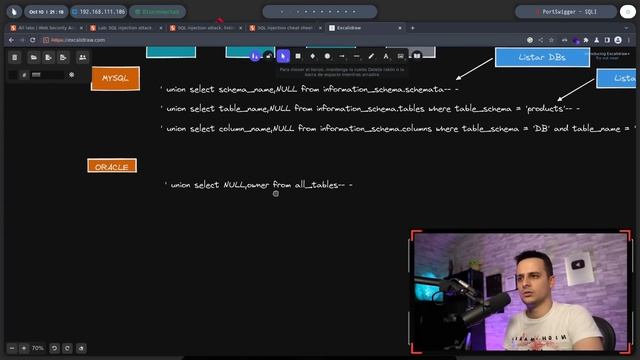Open the browser extensions puzzle icon
640x360 pixels.
586,40
